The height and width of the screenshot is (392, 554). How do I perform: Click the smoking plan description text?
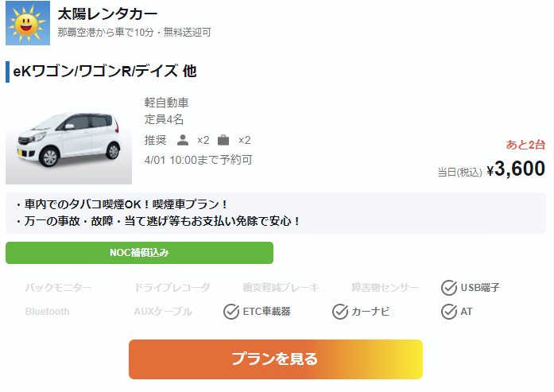[x=122, y=204]
